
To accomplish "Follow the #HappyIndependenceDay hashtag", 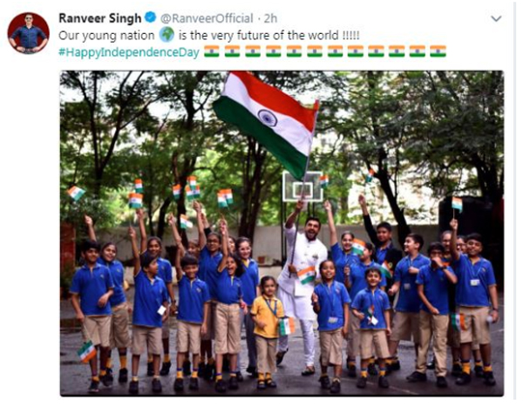I will point(129,52).
